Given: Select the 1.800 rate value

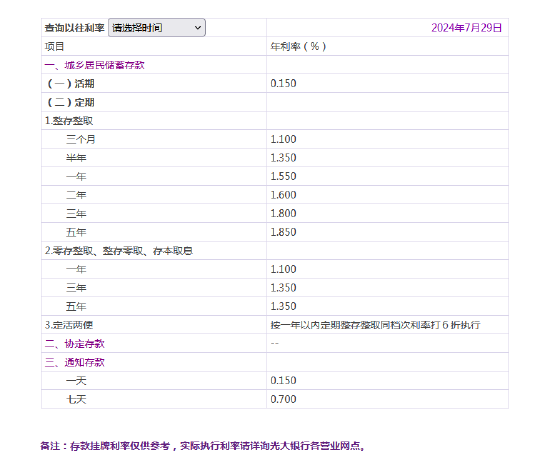Looking at the screenshot, I should pos(283,213).
